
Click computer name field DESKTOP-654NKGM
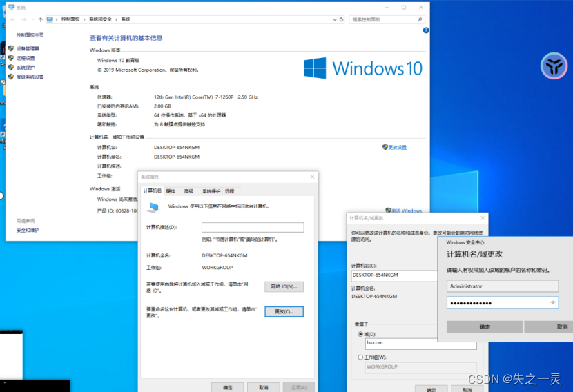click(x=394, y=275)
